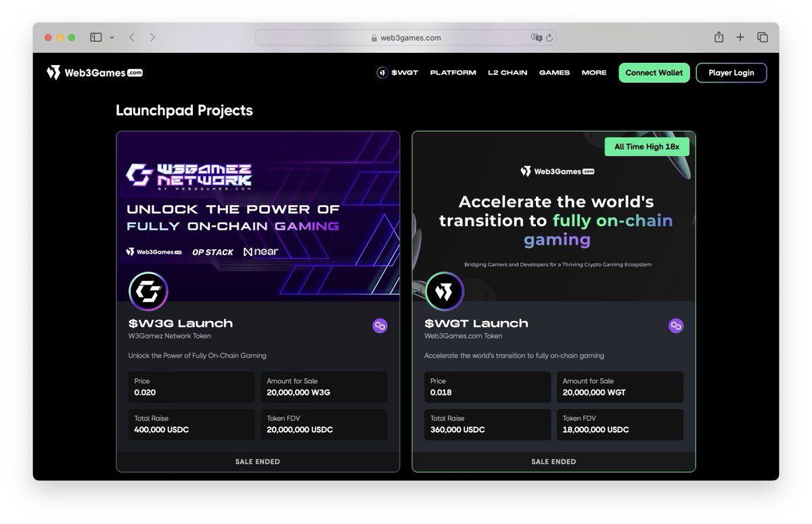Click the Launchpad Projects heading
812x524 pixels.
184,110
